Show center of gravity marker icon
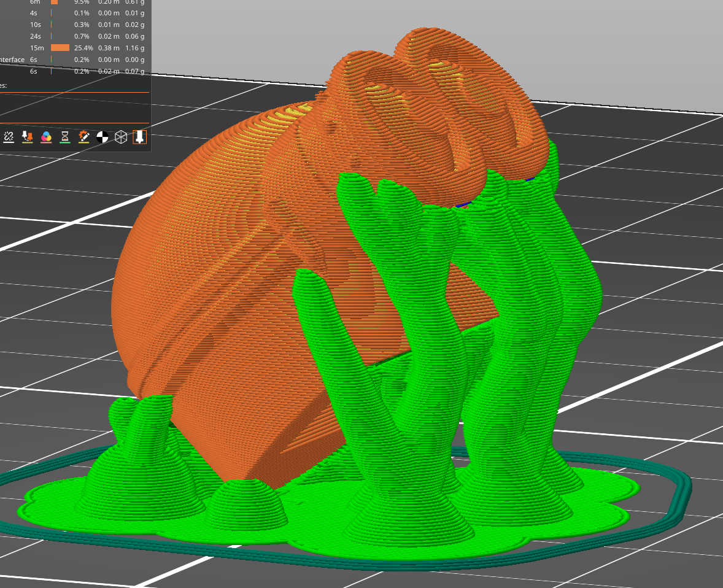This screenshot has width=723, height=588. coord(102,136)
